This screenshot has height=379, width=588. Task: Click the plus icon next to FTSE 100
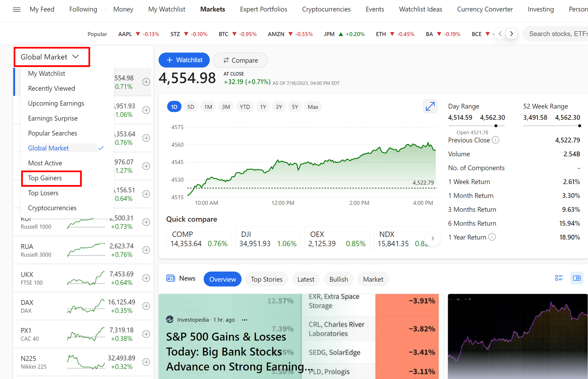[146, 278]
